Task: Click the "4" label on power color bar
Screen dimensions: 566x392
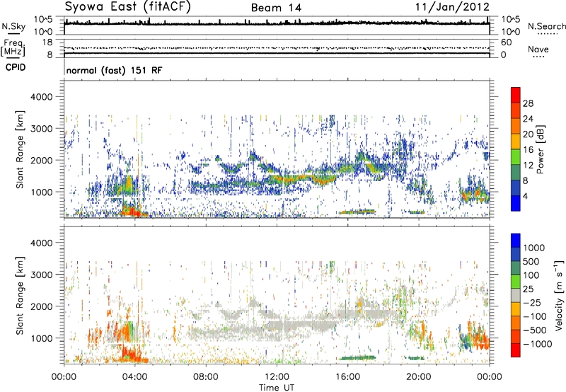Action: (525, 197)
